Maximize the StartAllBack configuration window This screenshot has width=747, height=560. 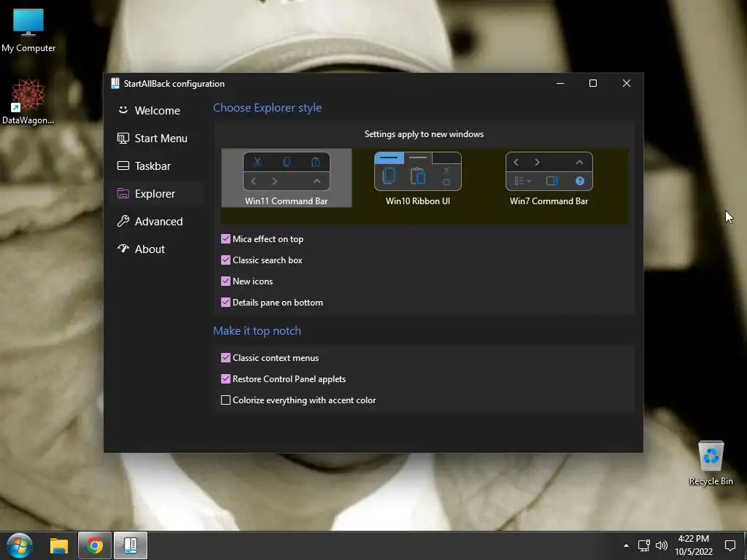coord(593,83)
